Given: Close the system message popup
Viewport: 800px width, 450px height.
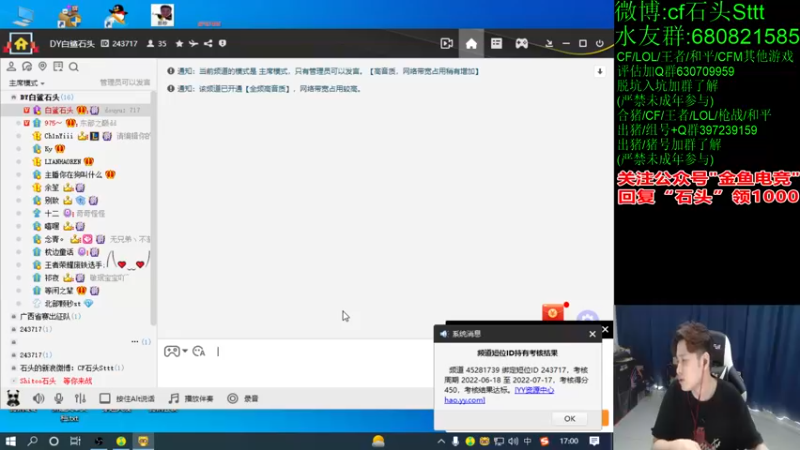Looking at the screenshot, I should 592,334.
